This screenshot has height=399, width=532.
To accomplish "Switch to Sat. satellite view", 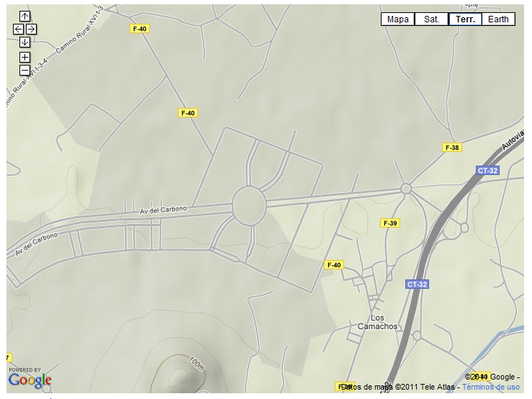I will (431, 19).
